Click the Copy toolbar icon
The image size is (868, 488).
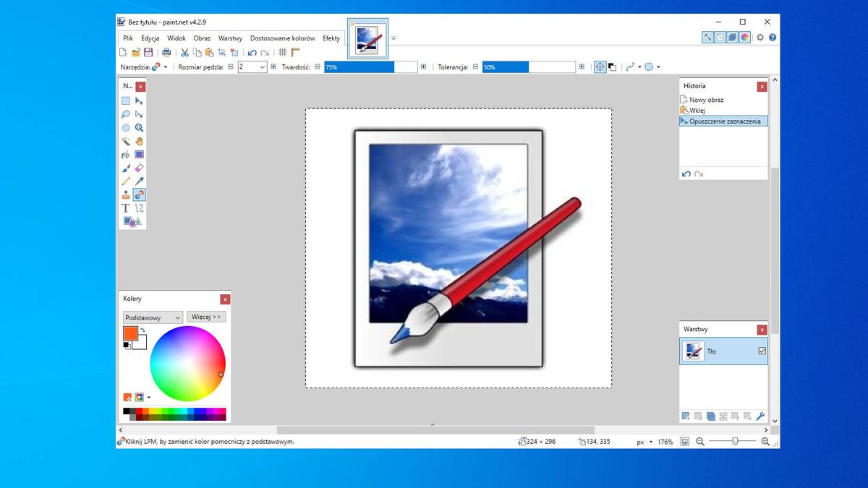pos(197,52)
